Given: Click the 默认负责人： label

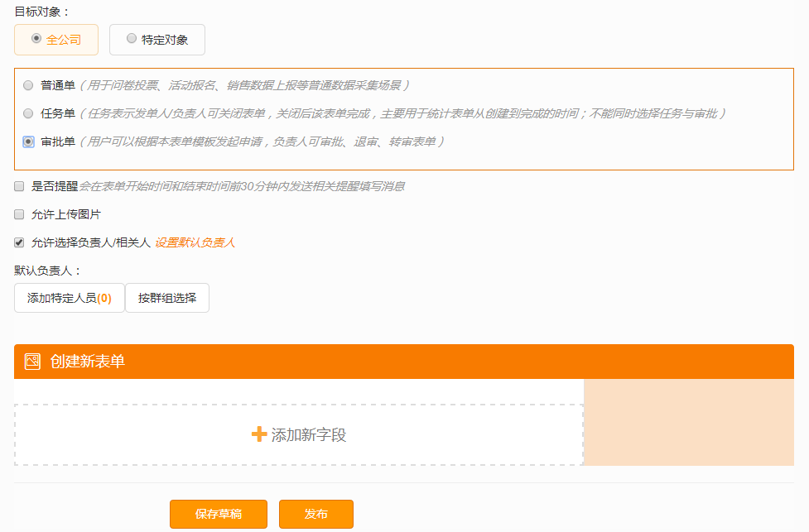Looking at the screenshot, I should tap(48, 271).
